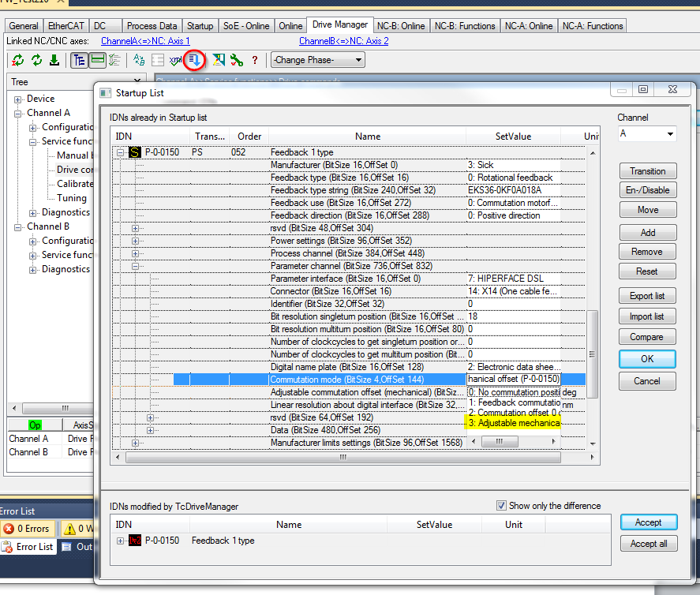
Task: Open the NC-A: Online tab
Action: click(529, 26)
